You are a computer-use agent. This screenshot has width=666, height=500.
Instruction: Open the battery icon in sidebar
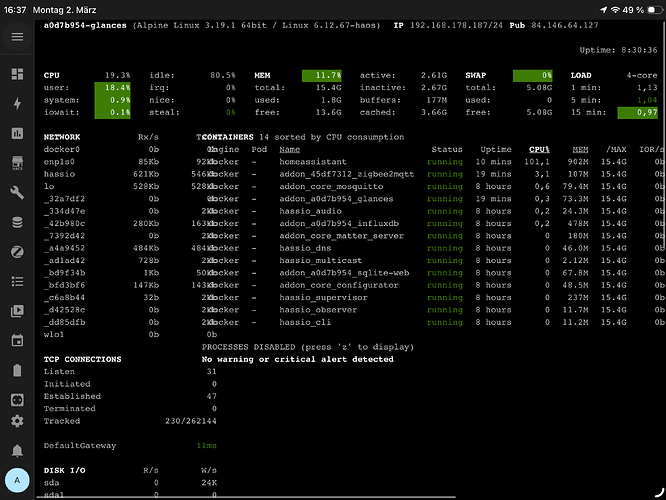(x=17, y=370)
